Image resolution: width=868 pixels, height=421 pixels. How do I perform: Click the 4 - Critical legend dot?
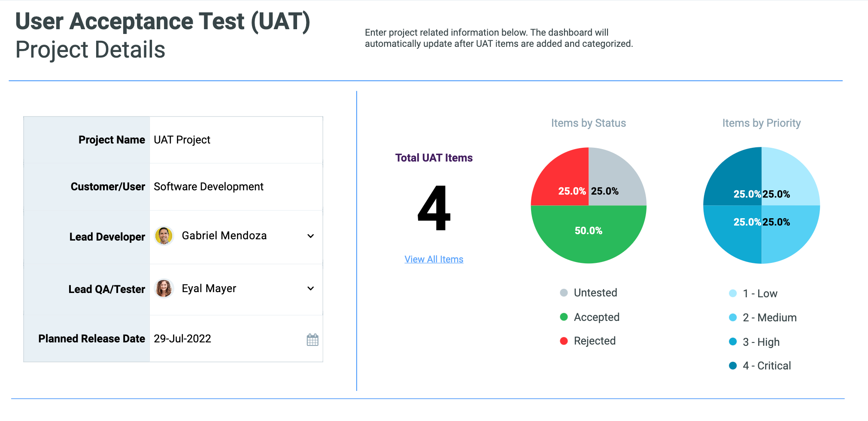pyautogui.click(x=733, y=366)
